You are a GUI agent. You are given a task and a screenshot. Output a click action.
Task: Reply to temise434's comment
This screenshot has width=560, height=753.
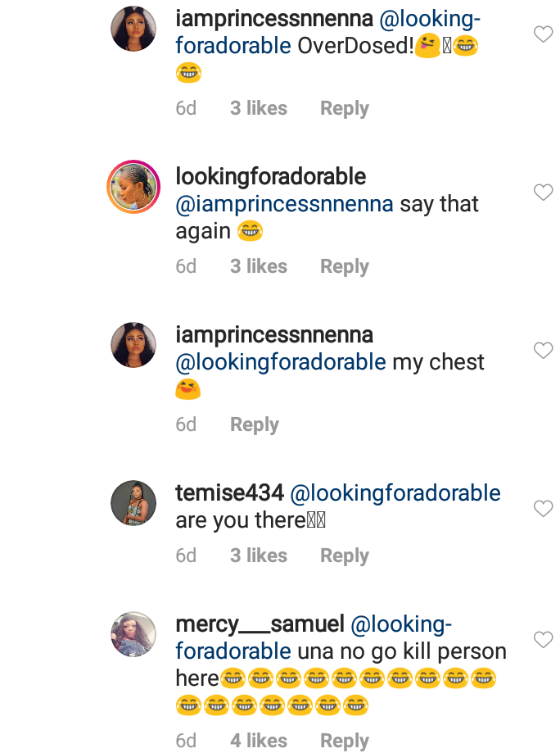pyautogui.click(x=344, y=556)
